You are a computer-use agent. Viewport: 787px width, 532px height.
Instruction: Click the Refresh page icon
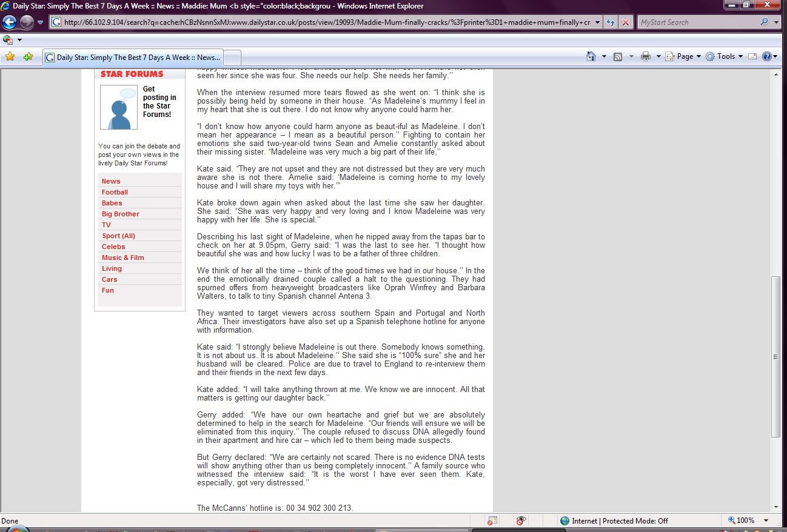[x=611, y=22]
